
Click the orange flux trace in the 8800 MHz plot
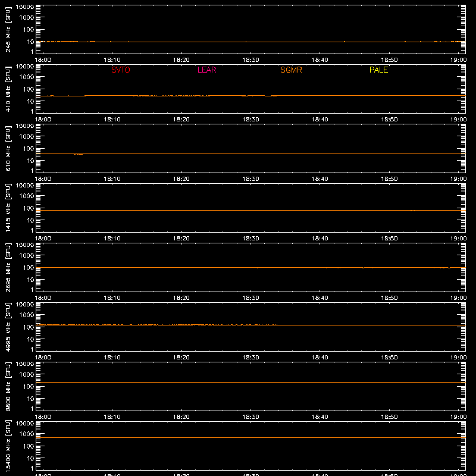(x=250, y=383)
